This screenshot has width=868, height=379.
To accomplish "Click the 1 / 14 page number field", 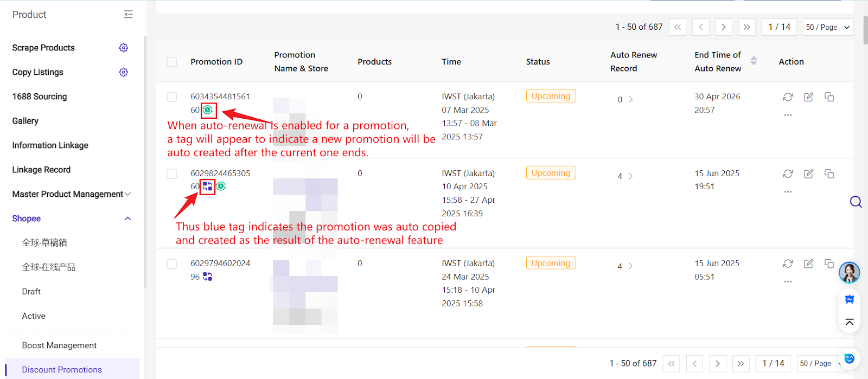I will tap(779, 27).
